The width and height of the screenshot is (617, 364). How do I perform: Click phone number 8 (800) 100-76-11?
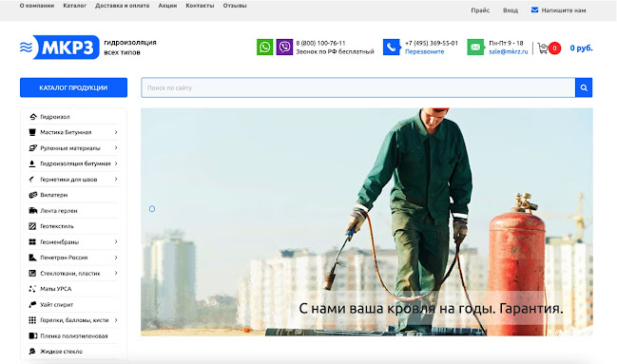(x=320, y=43)
